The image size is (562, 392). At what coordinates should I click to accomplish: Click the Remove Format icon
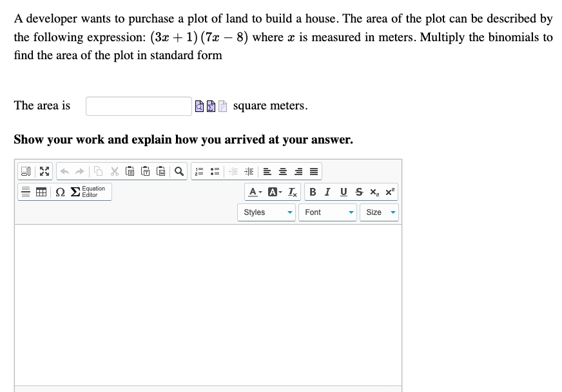(293, 192)
